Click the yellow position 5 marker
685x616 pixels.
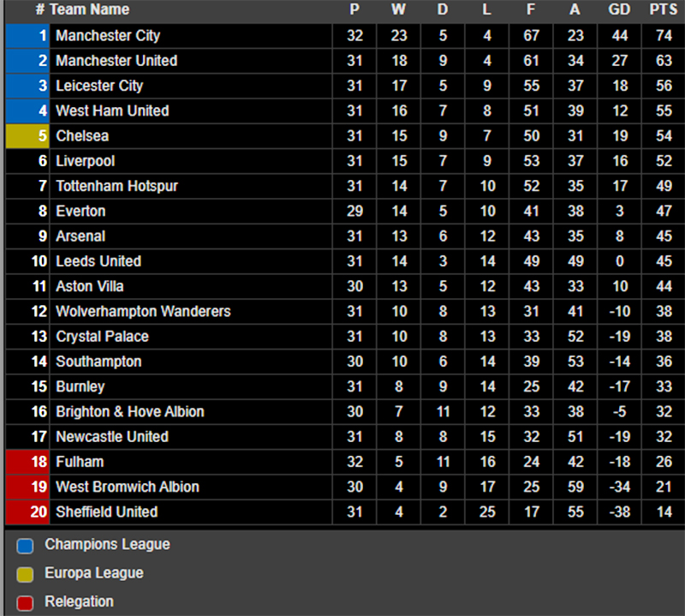tap(28, 136)
